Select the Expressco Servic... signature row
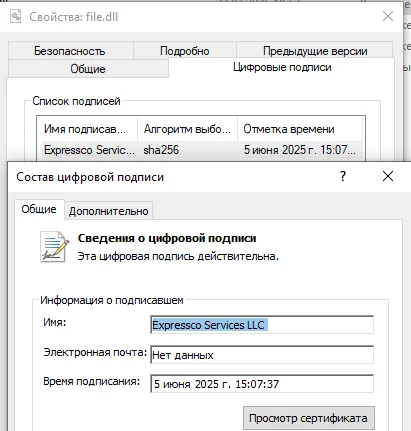This screenshot has width=411, height=431. click(x=201, y=150)
